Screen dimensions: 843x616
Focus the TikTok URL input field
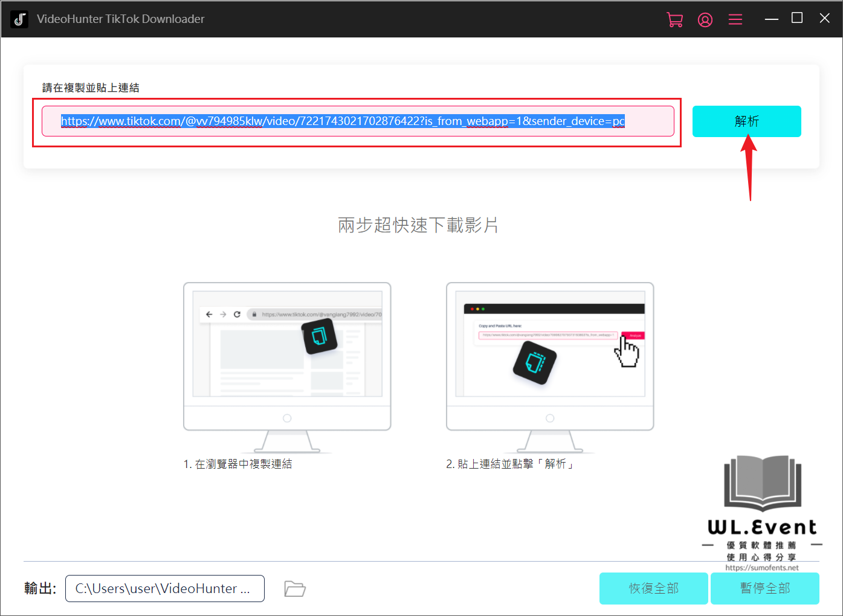point(358,121)
